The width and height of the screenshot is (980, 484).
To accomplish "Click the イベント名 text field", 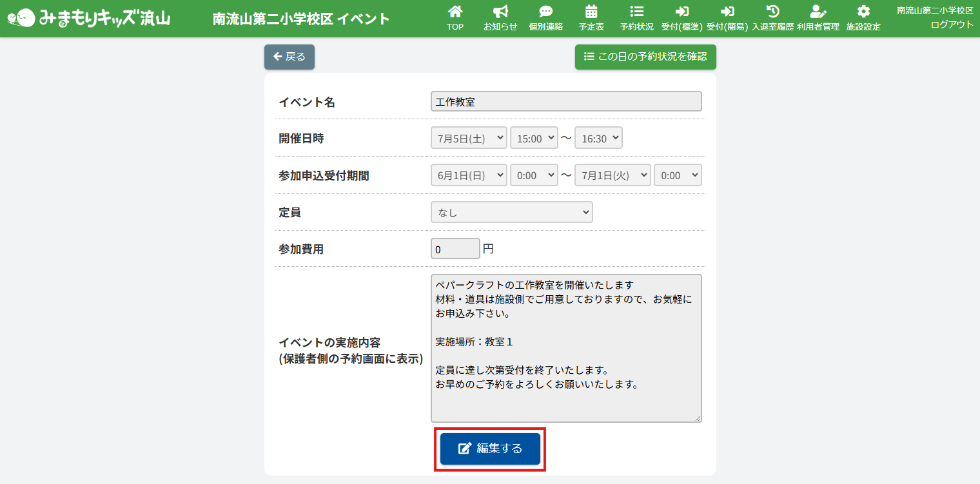I will (566, 102).
